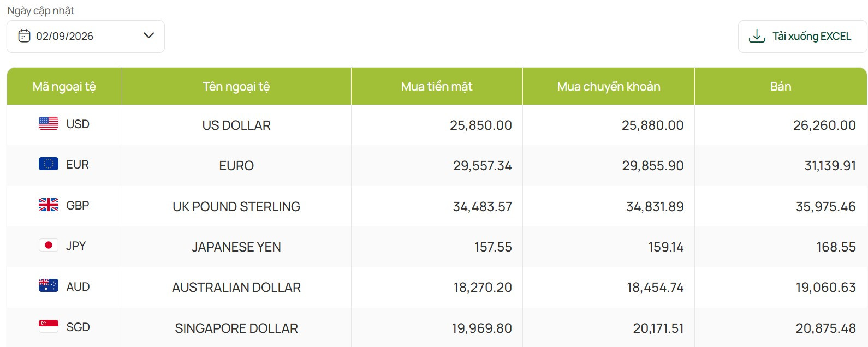Image resolution: width=868 pixels, height=347 pixels.
Task: Click the calendar icon beside the date
Action: point(24,36)
